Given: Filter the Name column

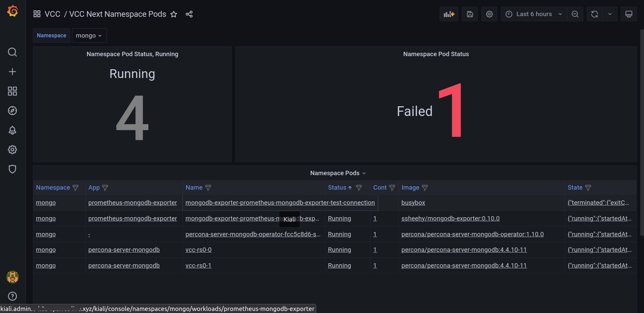Looking at the screenshot, I should tap(208, 188).
